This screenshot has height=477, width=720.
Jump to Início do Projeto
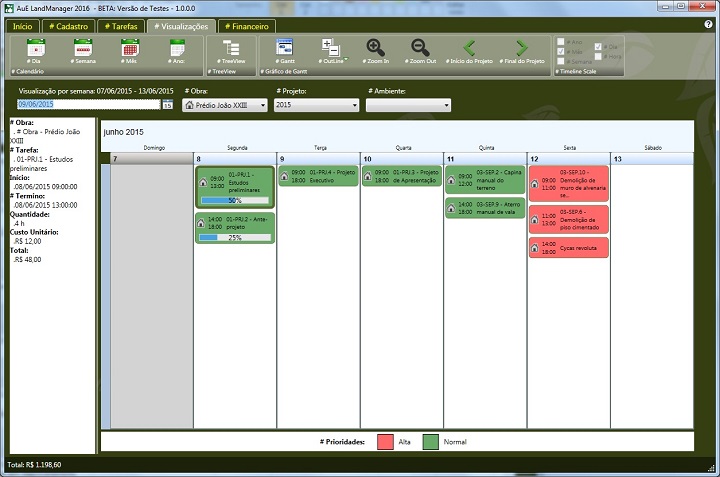coord(469,49)
